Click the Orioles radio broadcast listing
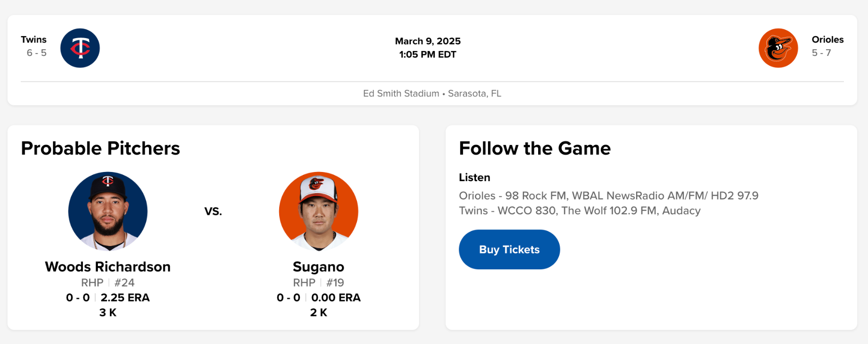This screenshot has width=868, height=344. point(609,196)
